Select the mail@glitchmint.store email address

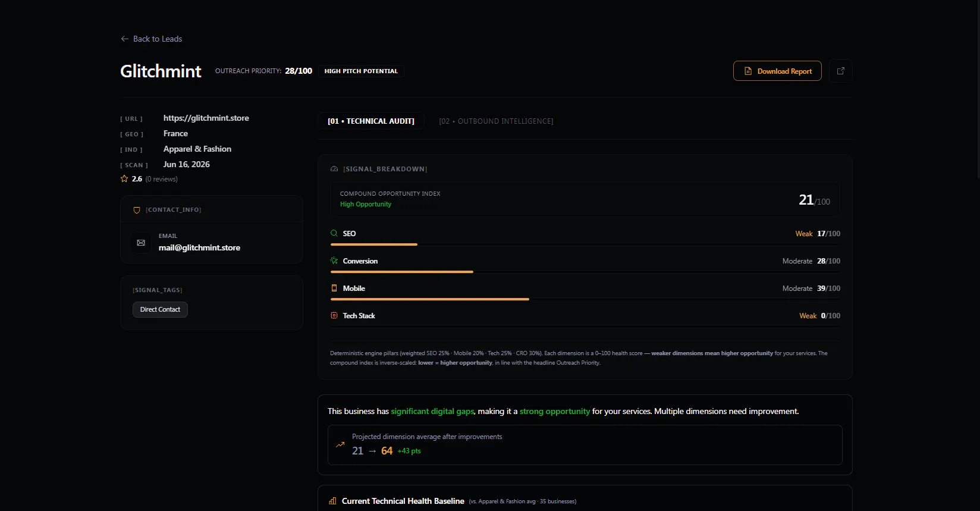(x=199, y=247)
